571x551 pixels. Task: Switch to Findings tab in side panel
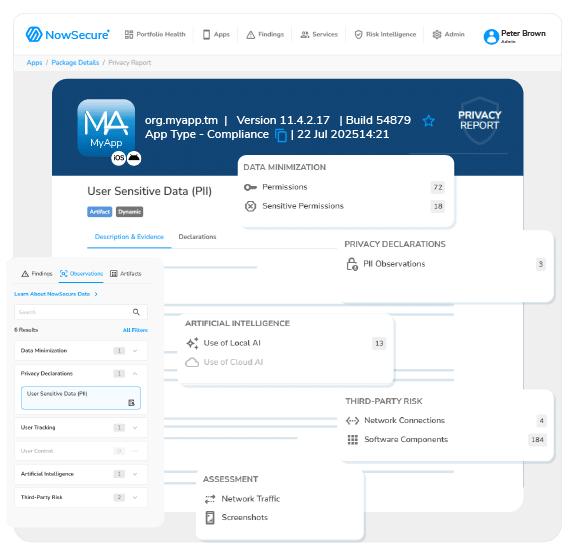37,273
